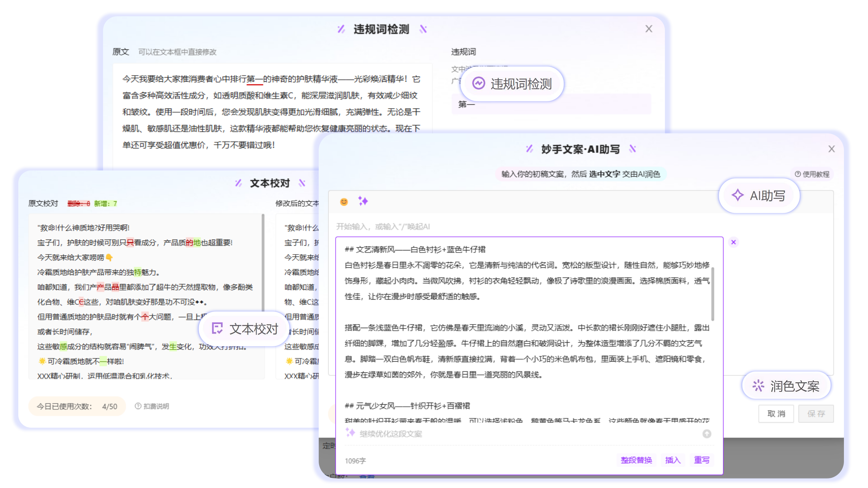The width and height of the screenshot is (868, 488).
Task: Click the line '今天就来给大家唠唠' in 原文校对
Action: pyautogui.click(x=75, y=257)
